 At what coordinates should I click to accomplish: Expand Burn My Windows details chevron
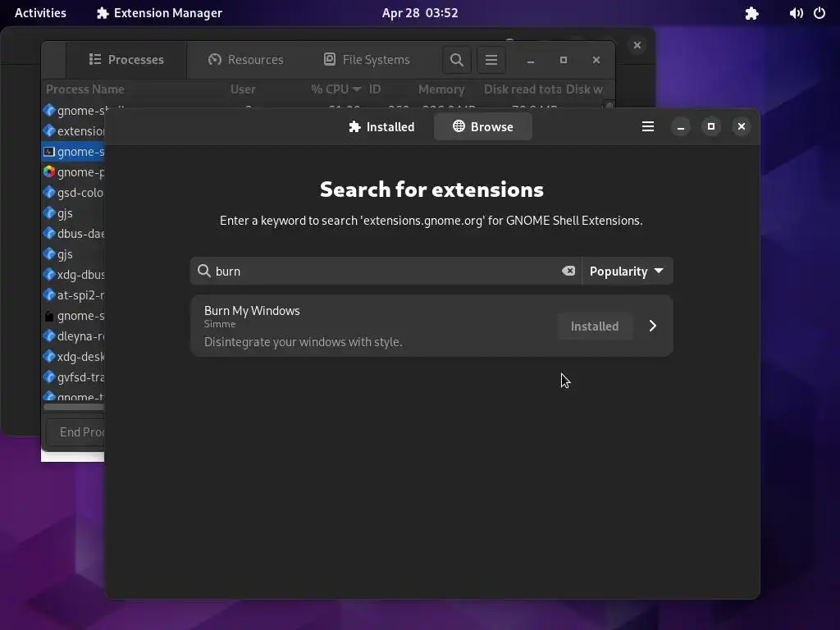(652, 326)
